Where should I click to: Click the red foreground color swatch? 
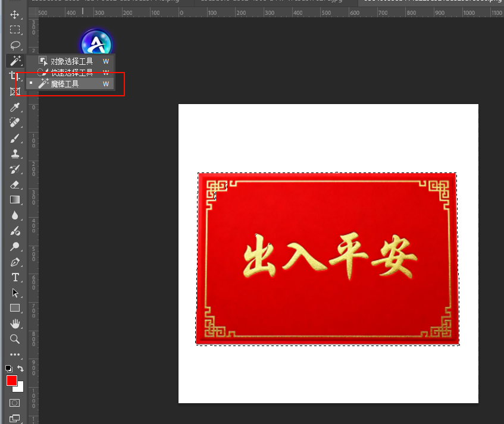[x=12, y=382]
